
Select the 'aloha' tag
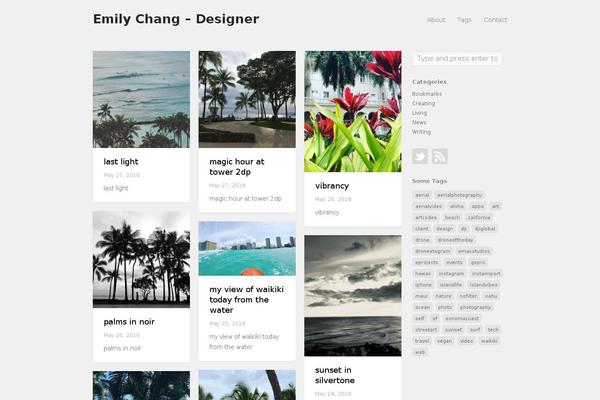coord(457,206)
